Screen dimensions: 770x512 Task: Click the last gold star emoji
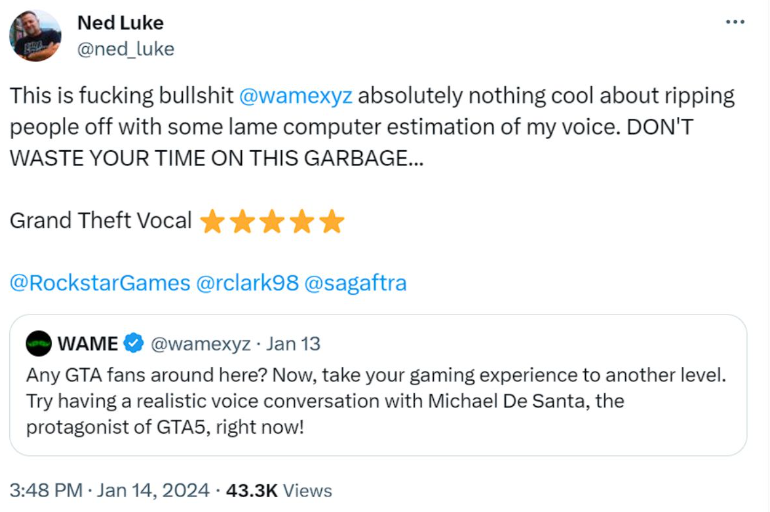(x=332, y=221)
